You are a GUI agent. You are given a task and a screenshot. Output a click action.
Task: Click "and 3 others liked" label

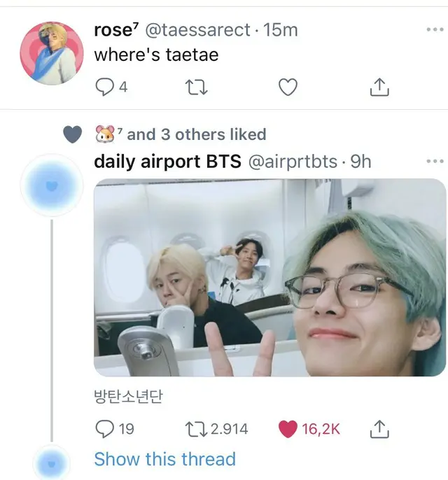point(196,134)
